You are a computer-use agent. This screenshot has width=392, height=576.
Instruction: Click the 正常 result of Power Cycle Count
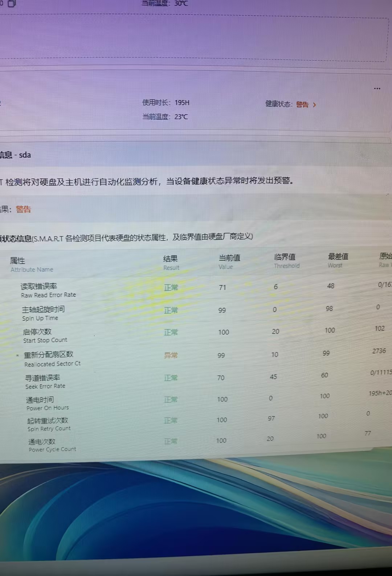pyautogui.click(x=171, y=441)
